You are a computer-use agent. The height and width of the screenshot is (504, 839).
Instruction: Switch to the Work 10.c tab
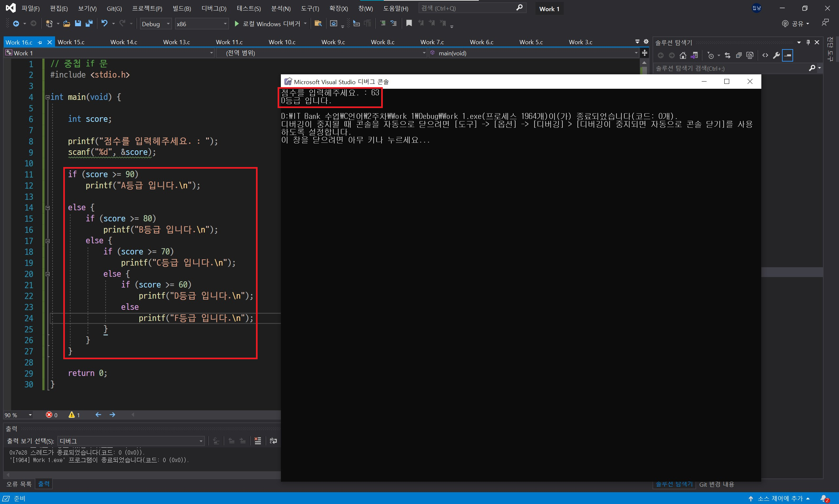tap(282, 42)
